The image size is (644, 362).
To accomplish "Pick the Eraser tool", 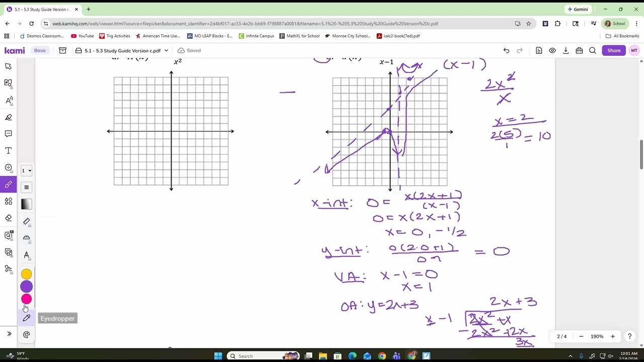I will (9, 218).
